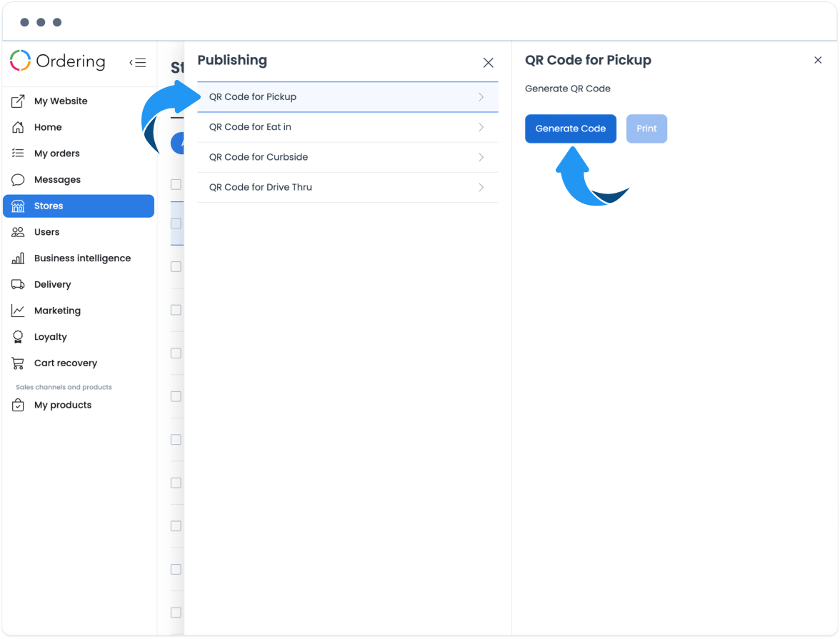Screen dimensions: 840x639
Task: Click the Generate Code button
Action: pyautogui.click(x=571, y=129)
